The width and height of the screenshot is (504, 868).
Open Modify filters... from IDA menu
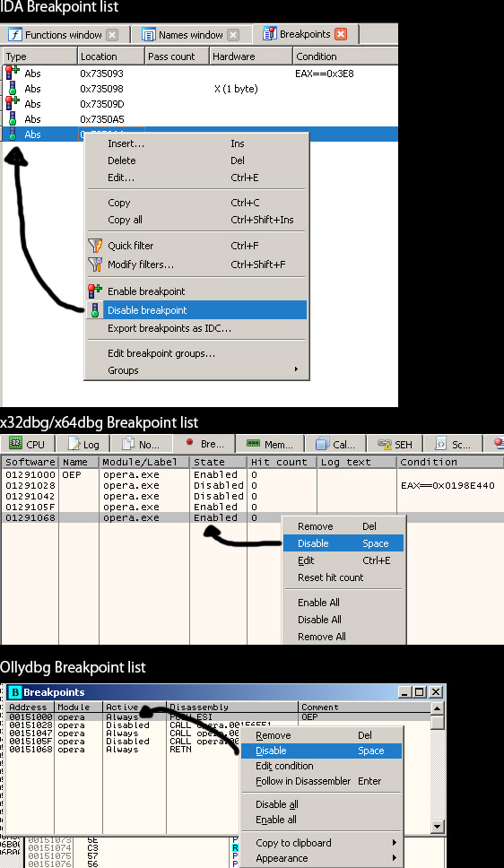coord(196,264)
